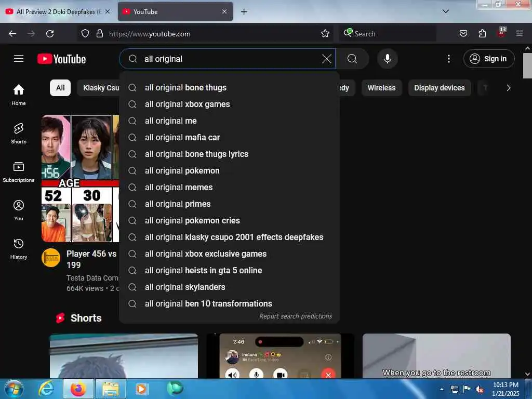
Task: Show more filter chips with right arrow
Action: 508,88
